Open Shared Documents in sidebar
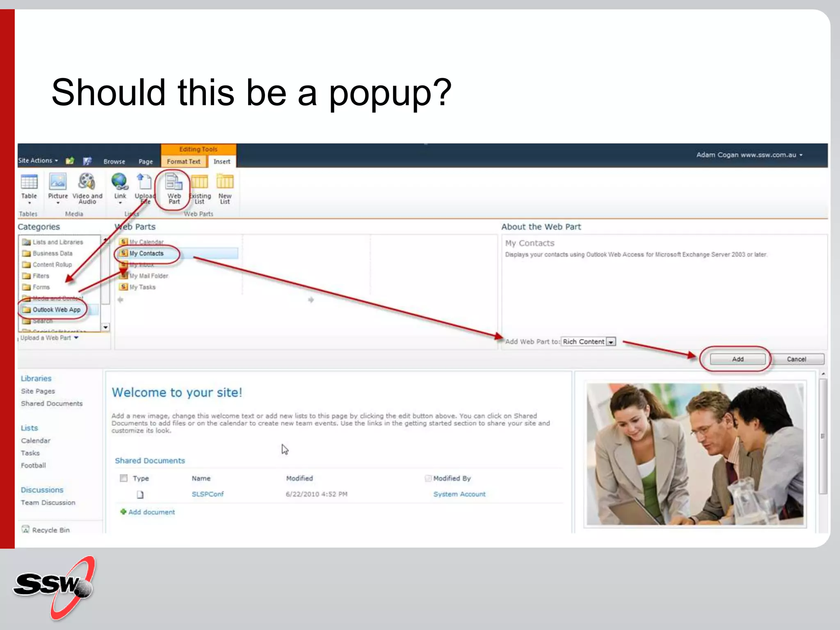The width and height of the screenshot is (840, 630). coord(52,404)
